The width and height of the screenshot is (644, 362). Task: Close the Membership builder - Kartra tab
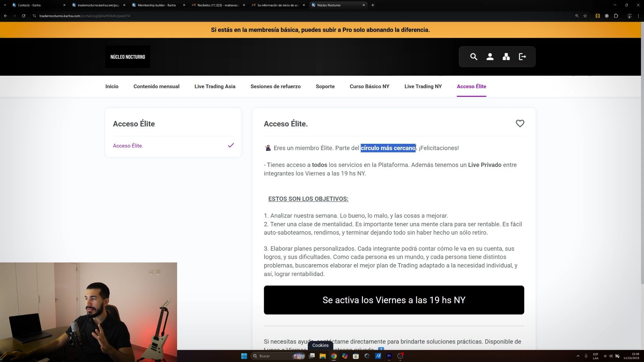[184, 5]
